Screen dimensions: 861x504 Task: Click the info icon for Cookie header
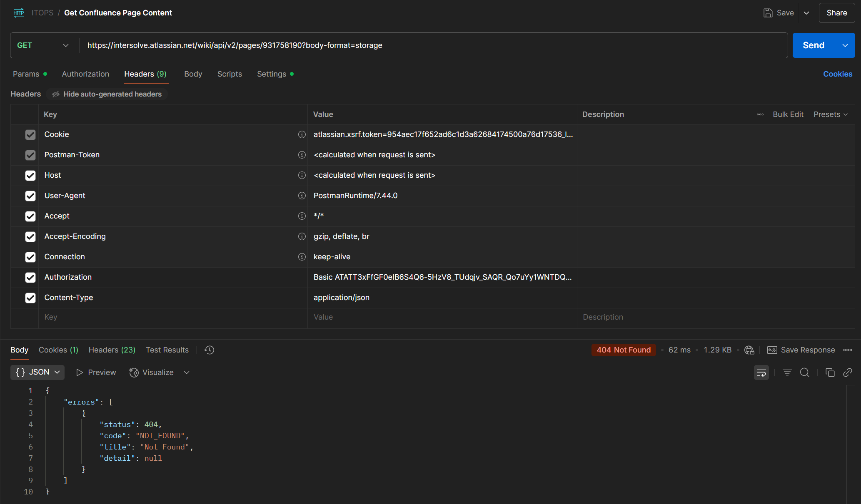302,134
